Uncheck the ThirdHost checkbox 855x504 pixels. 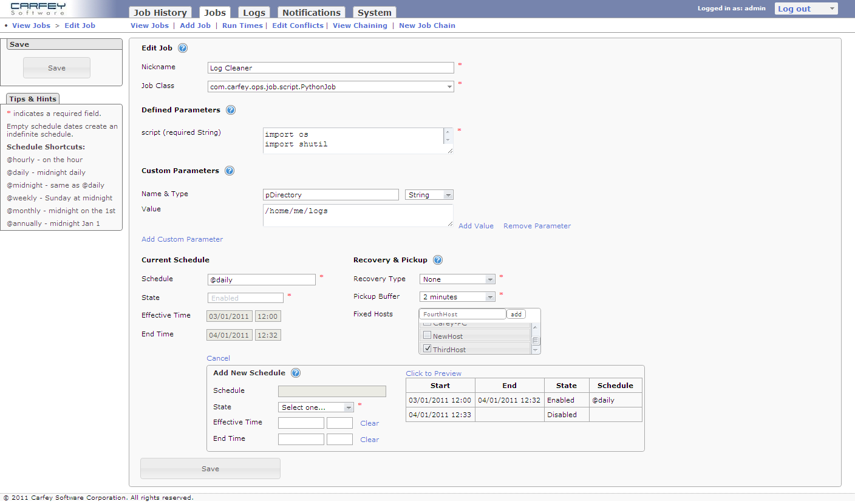point(428,349)
